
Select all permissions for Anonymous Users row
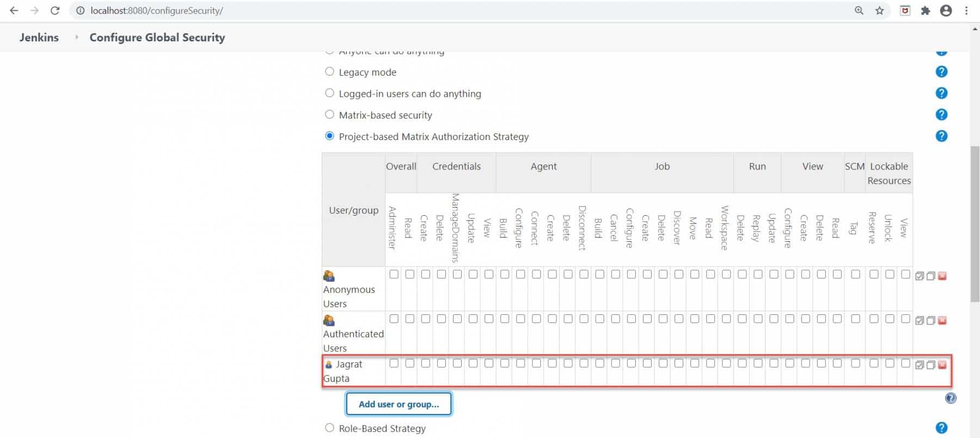pyautogui.click(x=920, y=276)
